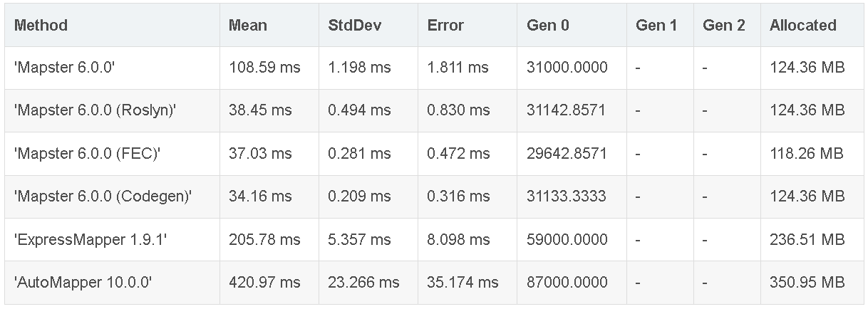Click the Gen 1 column header
Image resolution: width=868 pixels, height=309 pixels.
[x=656, y=25]
